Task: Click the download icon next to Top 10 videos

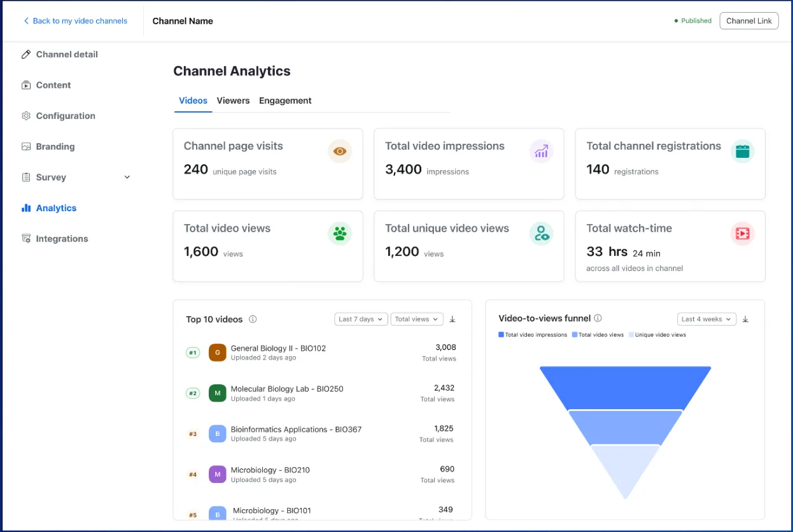Action: click(452, 319)
